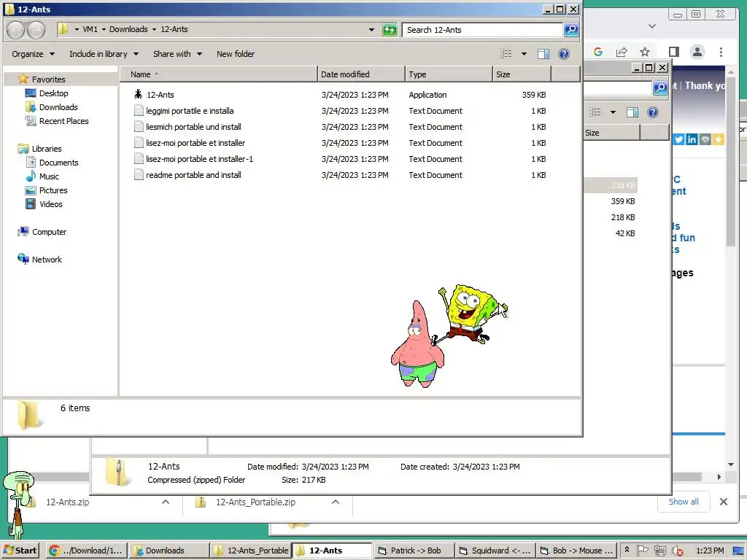Select readme portable and install file
747x560 pixels.
click(x=193, y=175)
